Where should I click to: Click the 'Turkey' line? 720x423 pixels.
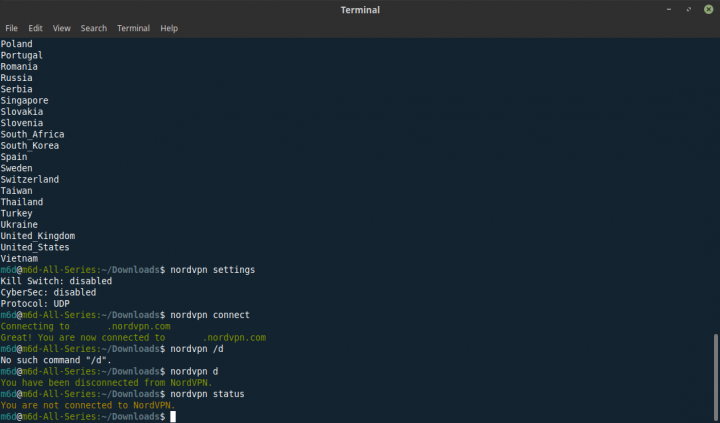[x=17, y=213]
